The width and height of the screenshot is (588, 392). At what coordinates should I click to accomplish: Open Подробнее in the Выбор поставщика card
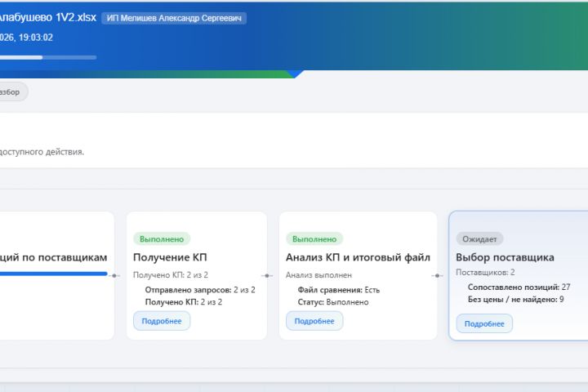click(x=484, y=324)
